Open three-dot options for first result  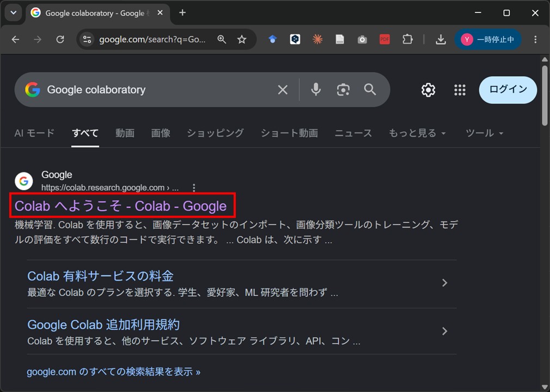[194, 188]
